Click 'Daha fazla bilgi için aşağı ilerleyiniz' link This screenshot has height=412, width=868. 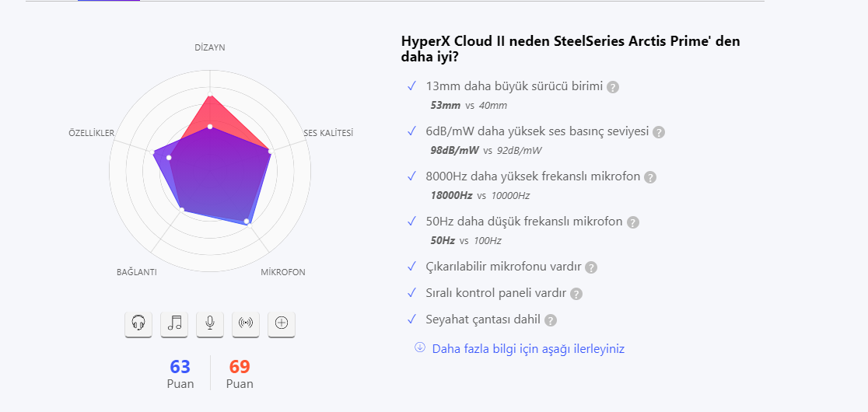528,349
